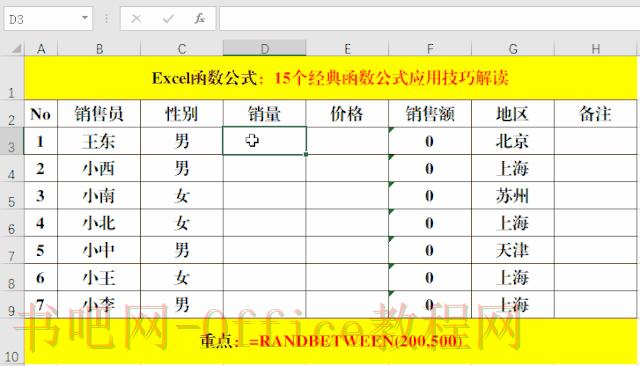Select the 性别 cell for 小中
Image resolution: width=640 pixels, height=366 pixels.
182,250
